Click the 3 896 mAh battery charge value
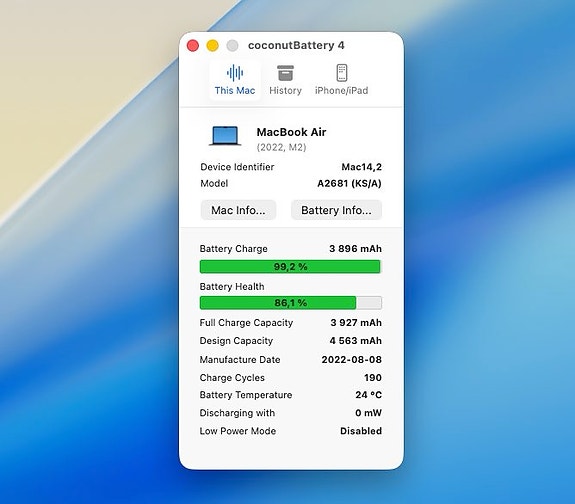Screen dimensions: 575x504 pos(355,249)
